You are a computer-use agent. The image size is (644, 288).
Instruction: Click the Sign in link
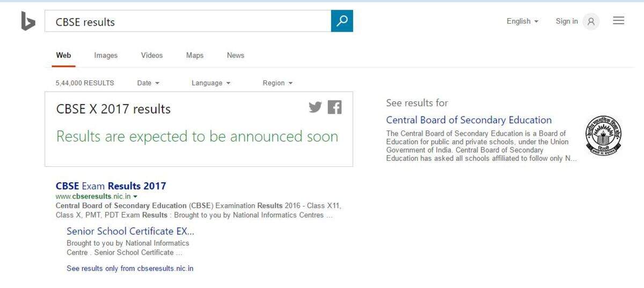coord(567,21)
